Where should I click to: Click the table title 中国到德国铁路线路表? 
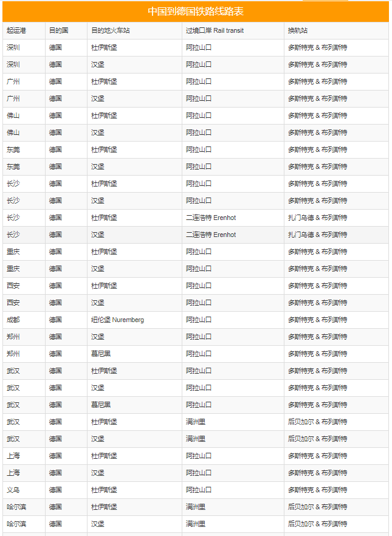(196, 12)
